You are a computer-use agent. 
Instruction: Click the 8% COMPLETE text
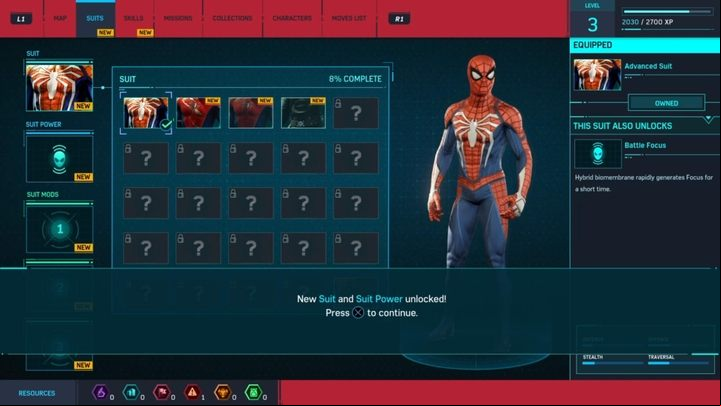click(355, 79)
